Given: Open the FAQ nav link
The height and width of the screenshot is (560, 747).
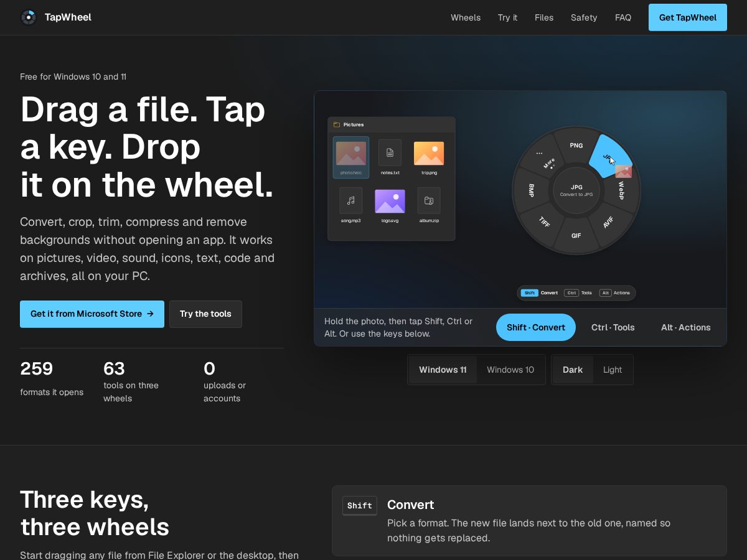Looking at the screenshot, I should point(623,17).
